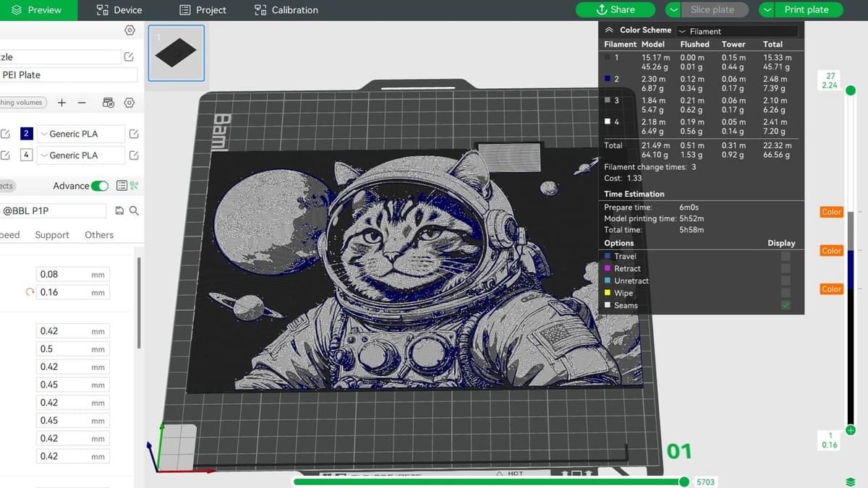
Task: Click top handle of vertical layer slider
Action: coord(851,90)
